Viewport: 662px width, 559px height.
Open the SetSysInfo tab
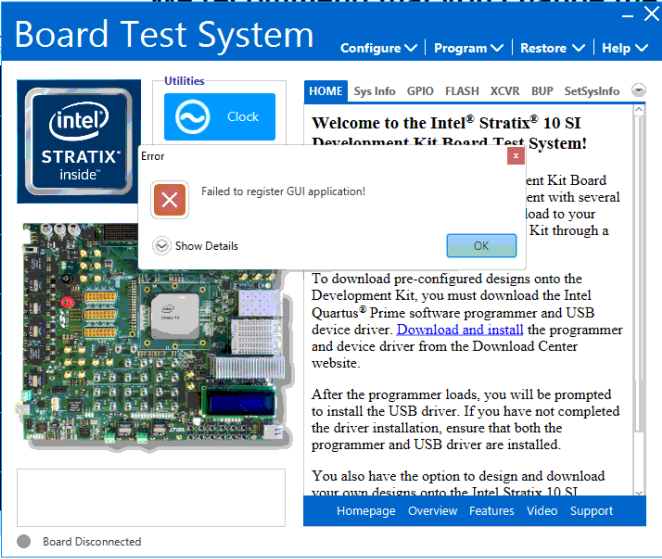tap(591, 91)
